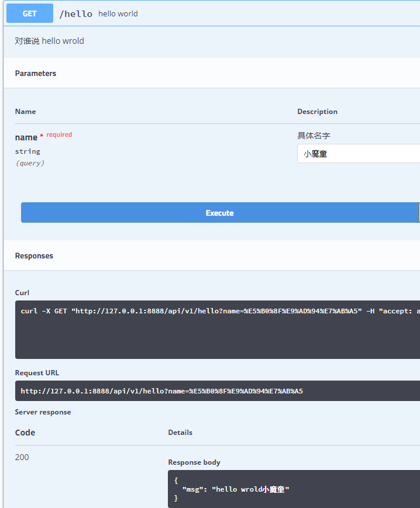Click the Request URL text box
This screenshot has width=420, height=508.
218,390
